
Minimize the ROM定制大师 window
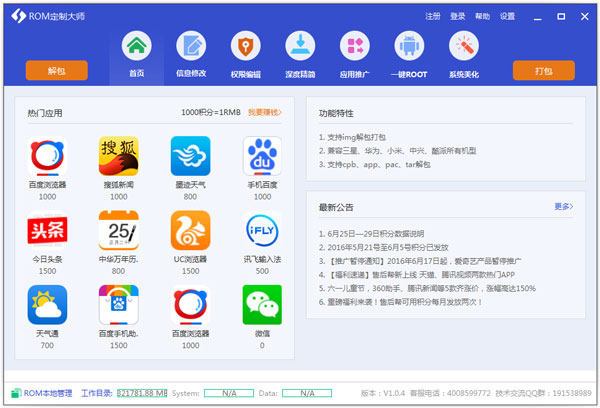[538, 17]
